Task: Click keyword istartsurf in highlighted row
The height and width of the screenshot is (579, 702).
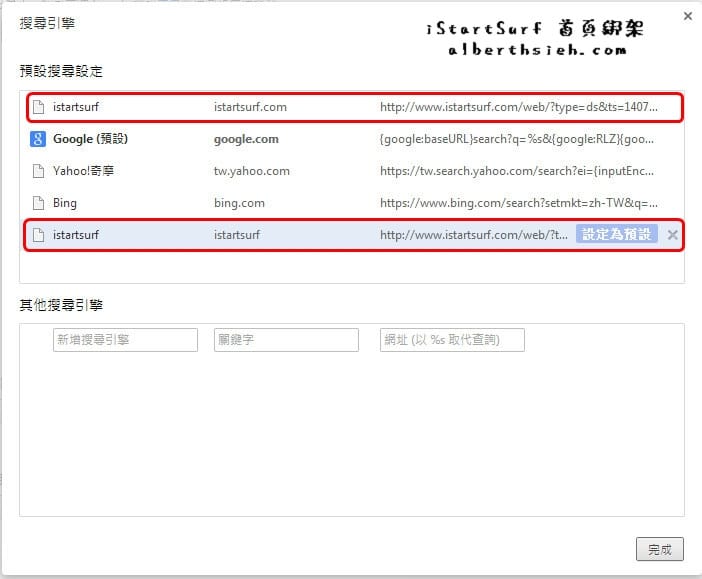Action: click(237, 235)
